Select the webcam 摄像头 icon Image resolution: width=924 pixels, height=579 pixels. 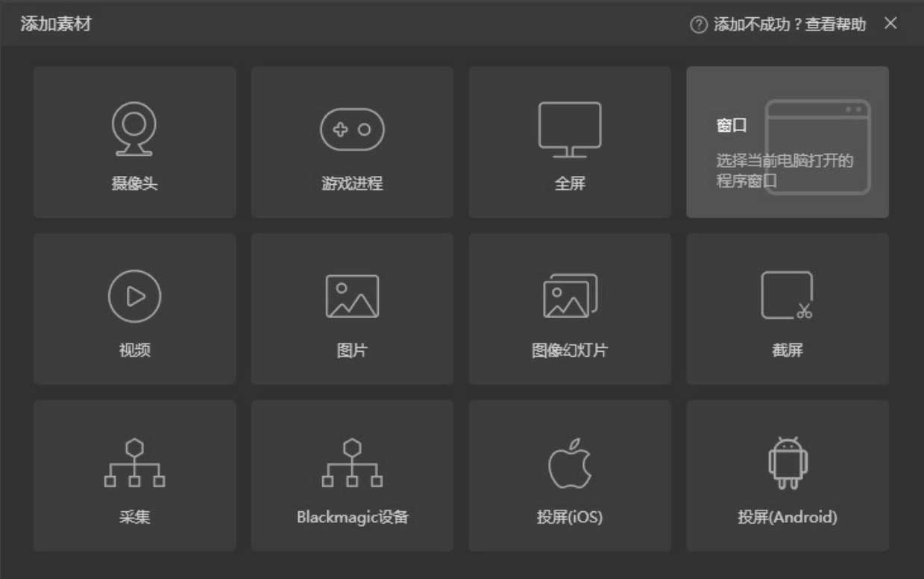[134, 129]
